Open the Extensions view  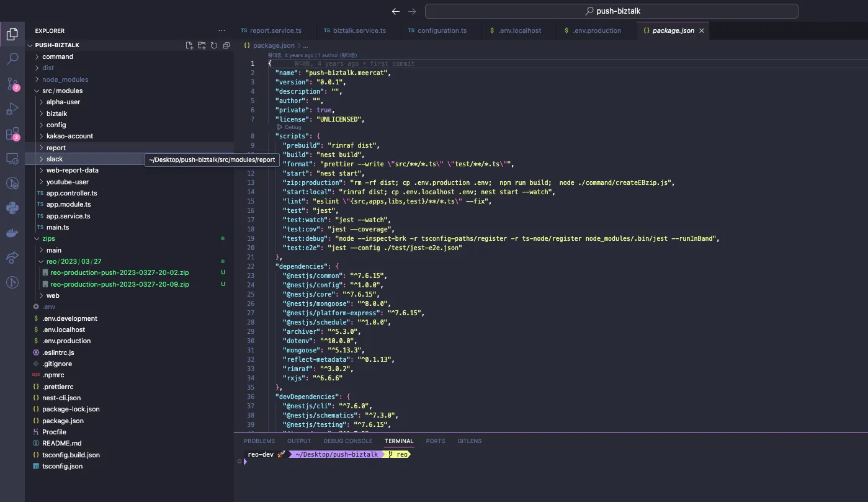[12, 134]
